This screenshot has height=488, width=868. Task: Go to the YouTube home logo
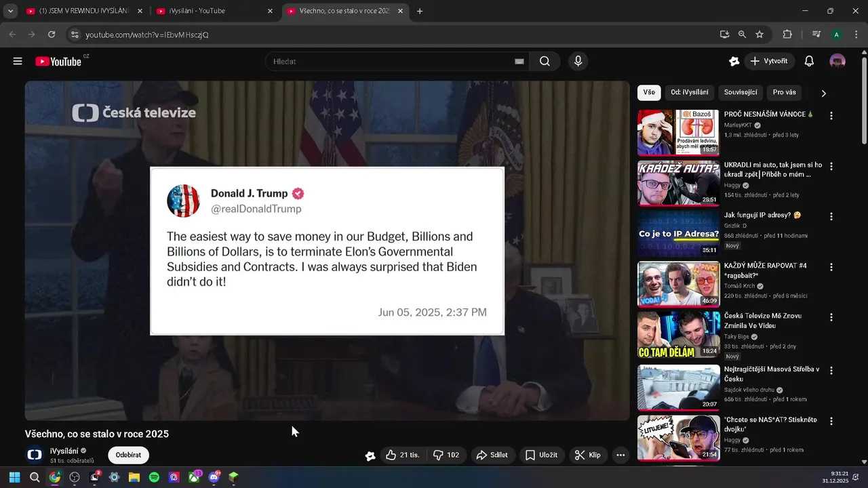click(59, 61)
